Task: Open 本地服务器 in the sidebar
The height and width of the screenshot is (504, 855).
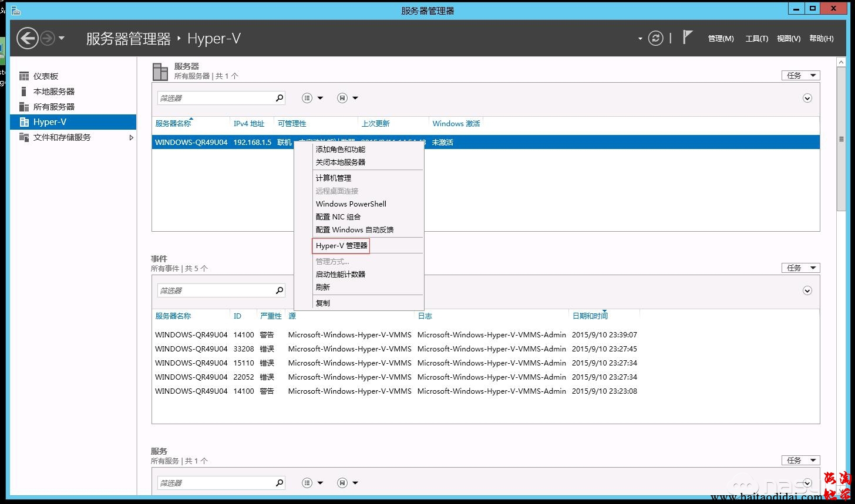Action: click(53, 92)
